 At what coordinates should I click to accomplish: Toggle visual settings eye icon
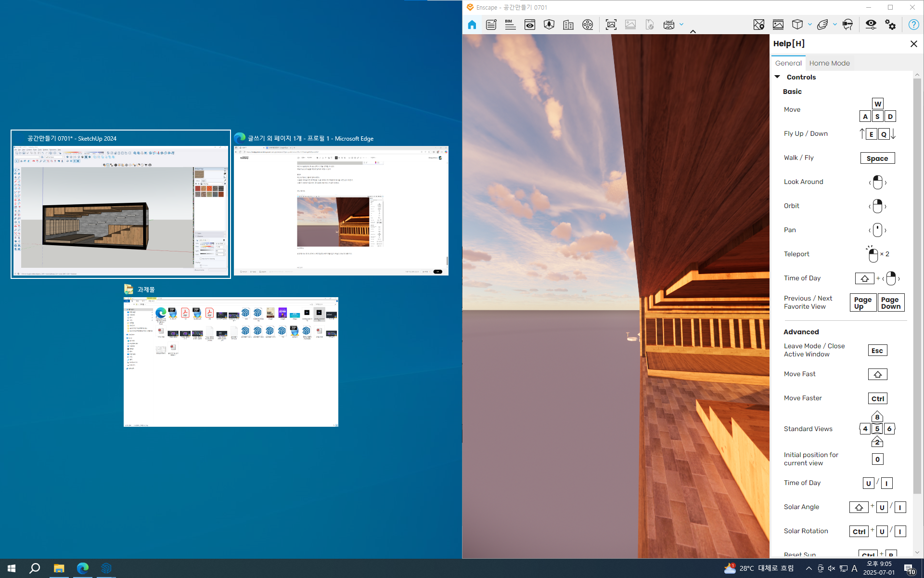coord(871,25)
